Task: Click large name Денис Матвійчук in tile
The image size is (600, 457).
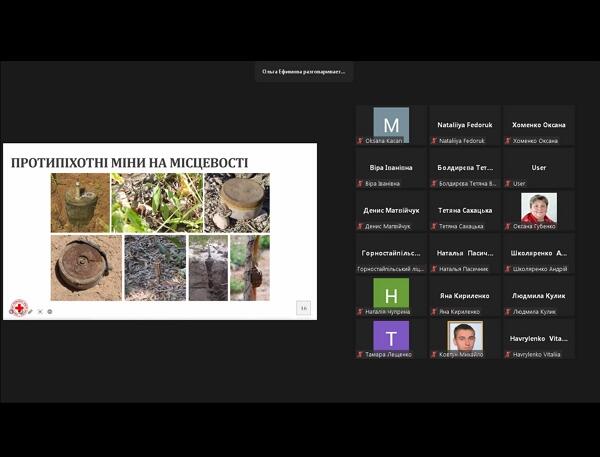Action: point(391,211)
